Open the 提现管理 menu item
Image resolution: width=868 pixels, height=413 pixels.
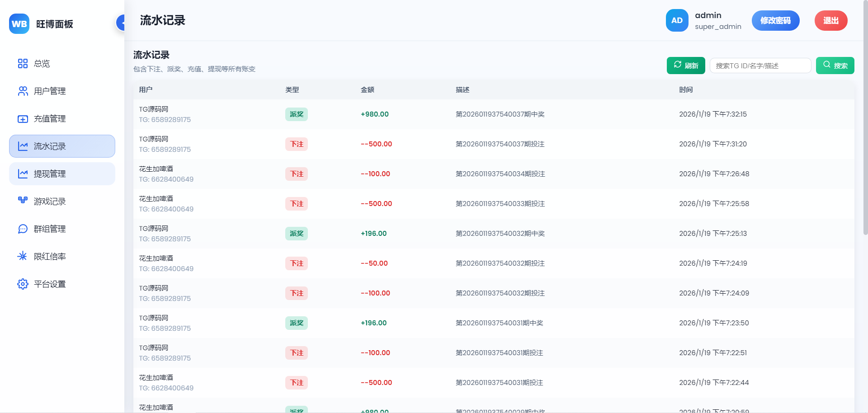click(x=62, y=174)
